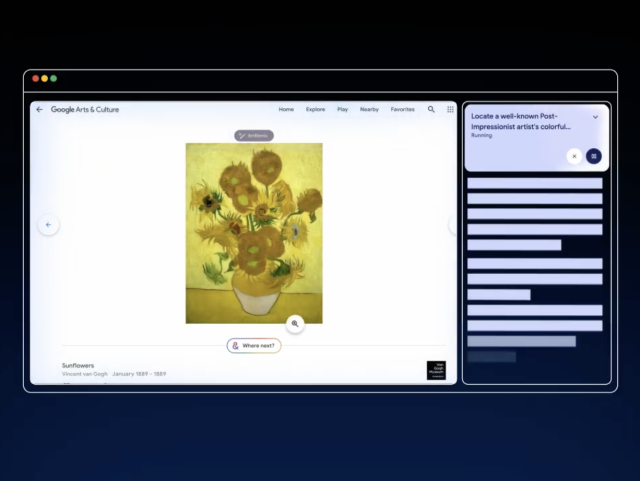Viewport: 640px width, 481px height.
Task: Open the Google Arts & Culture logo link
Action: [x=85, y=109]
